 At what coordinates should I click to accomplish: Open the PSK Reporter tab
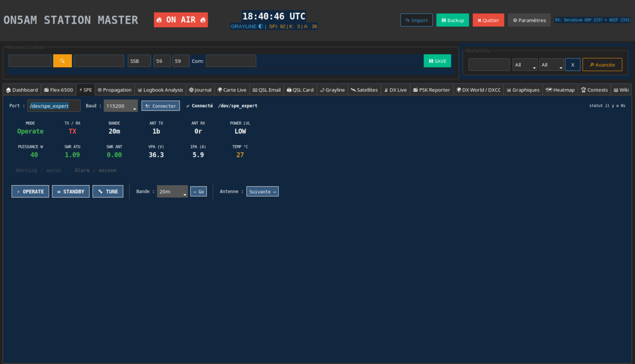pyautogui.click(x=431, y=90)
